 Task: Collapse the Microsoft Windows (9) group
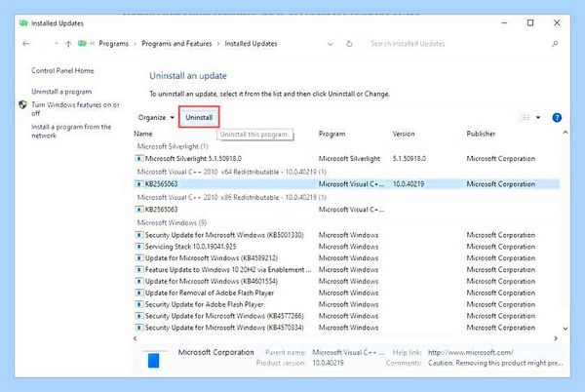[172, 222]
